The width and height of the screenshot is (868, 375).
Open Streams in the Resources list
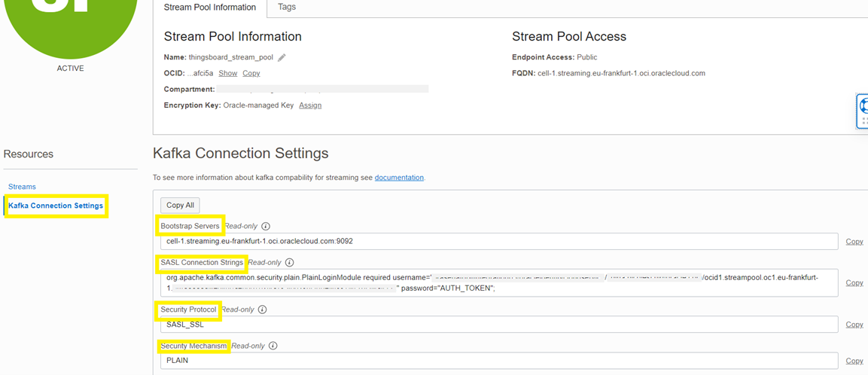[22, 187]
